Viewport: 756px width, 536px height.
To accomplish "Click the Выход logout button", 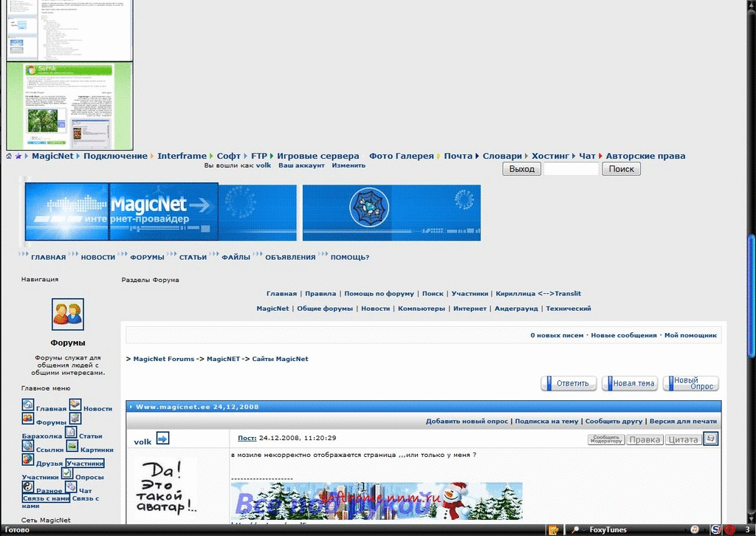I will point(522,169).
